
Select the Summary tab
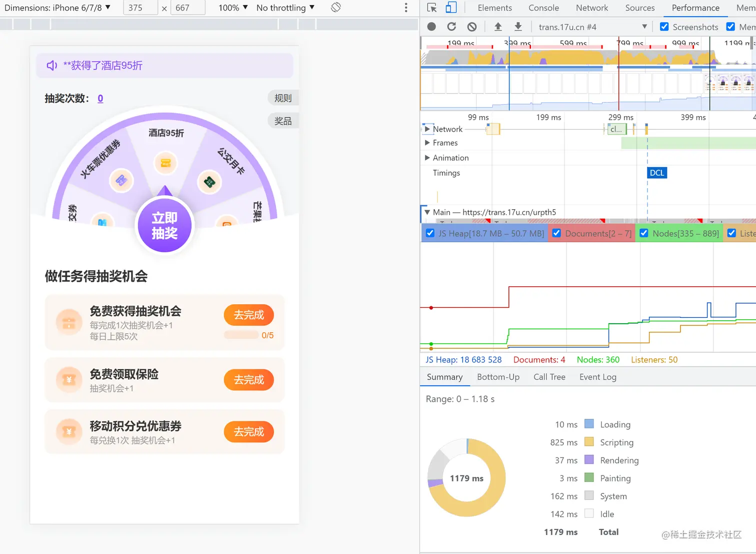[x=444, y=377]
